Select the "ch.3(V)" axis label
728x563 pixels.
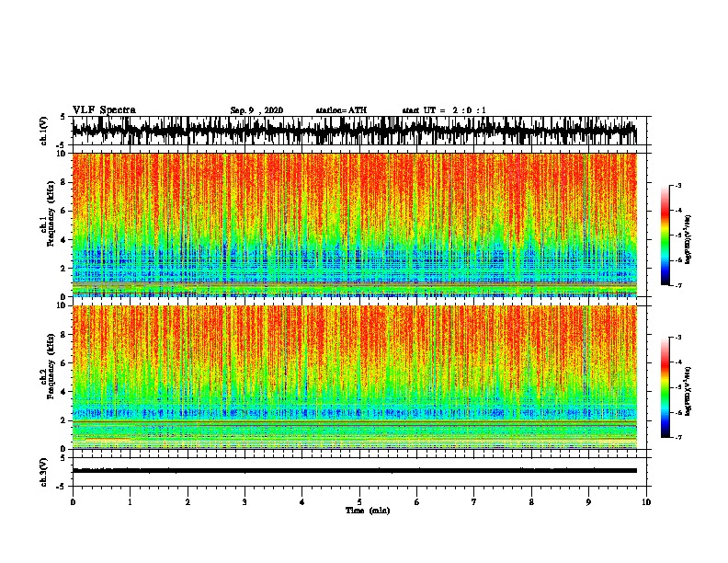pyautogui.click(x=44, y=472)
